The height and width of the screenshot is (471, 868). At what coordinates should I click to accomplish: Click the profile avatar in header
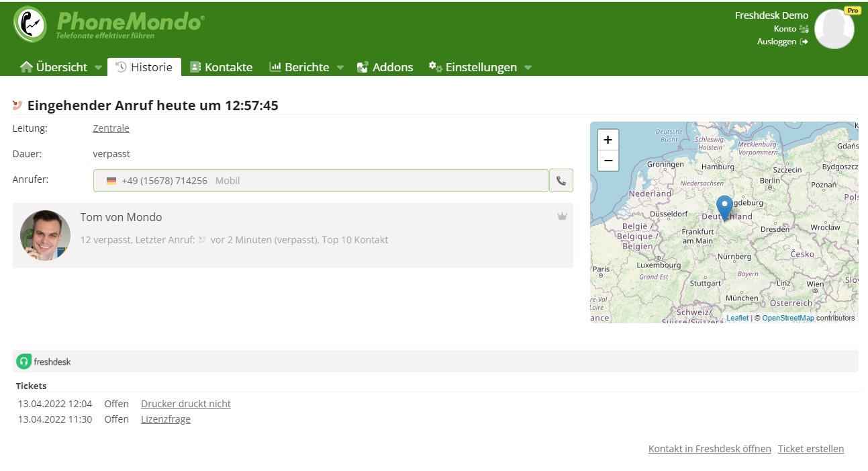click(834, 29)
